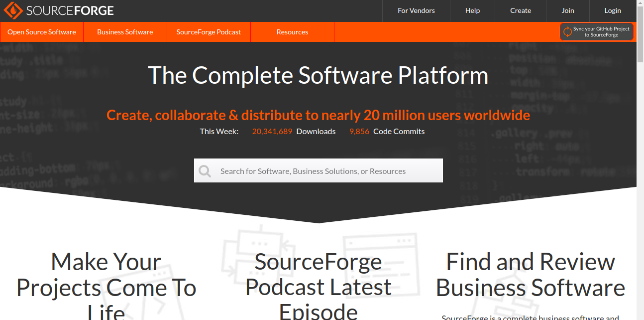The width and height of the screenshot is (644, 320).
Task: Open the For Vendors menu
Action: 416,10
